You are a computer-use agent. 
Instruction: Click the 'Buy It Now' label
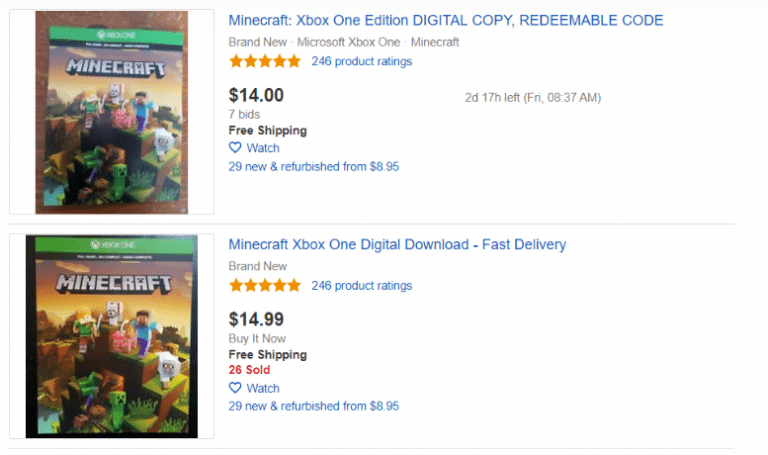coord(257,338)
